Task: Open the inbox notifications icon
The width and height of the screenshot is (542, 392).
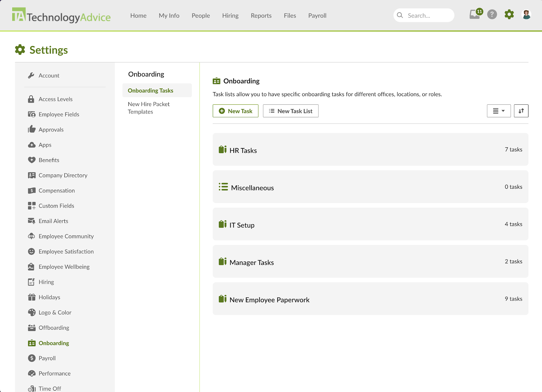Action: coord(475,15)
